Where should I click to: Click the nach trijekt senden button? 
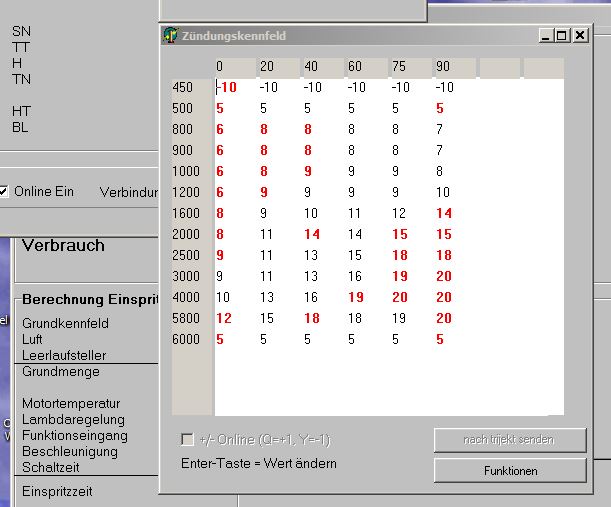pos(510,440)
